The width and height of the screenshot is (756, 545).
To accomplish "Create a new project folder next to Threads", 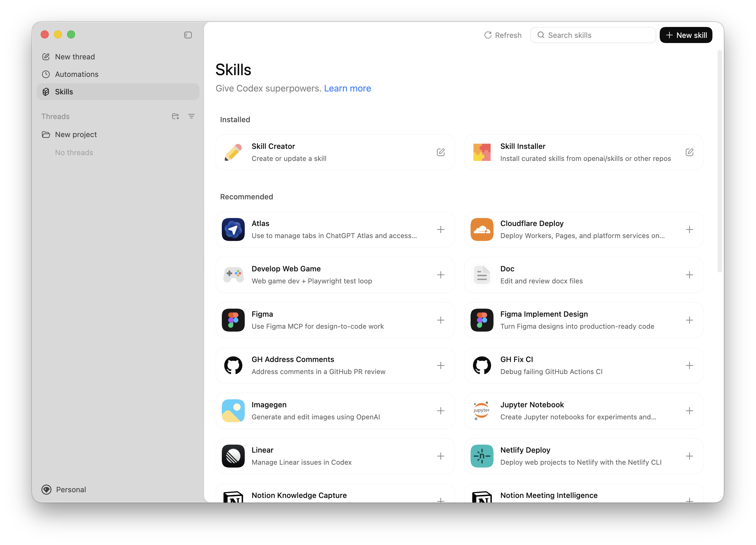I will click(x=175, y=116).
